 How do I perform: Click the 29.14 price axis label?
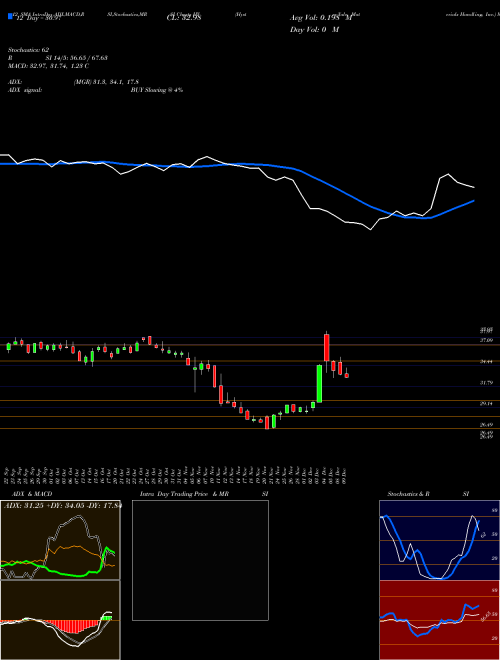(487, 404)
